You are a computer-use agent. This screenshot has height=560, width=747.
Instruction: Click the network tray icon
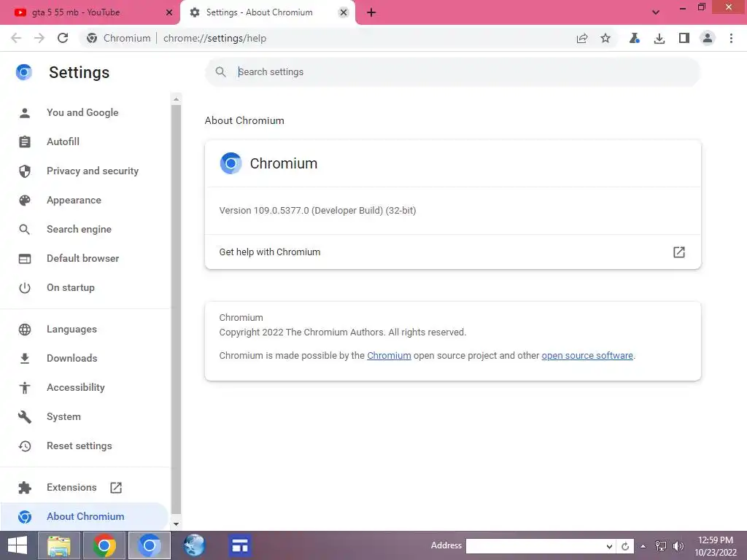click(661, 546)
